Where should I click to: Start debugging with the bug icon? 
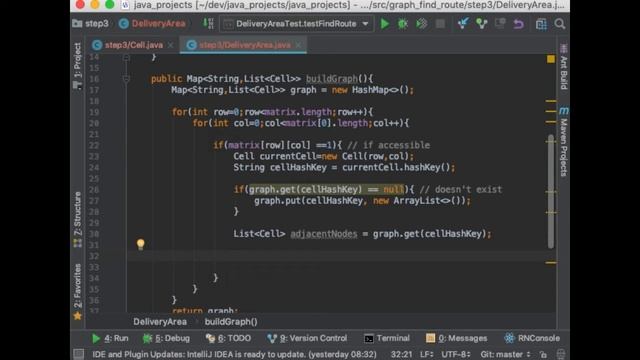[403, 24]
